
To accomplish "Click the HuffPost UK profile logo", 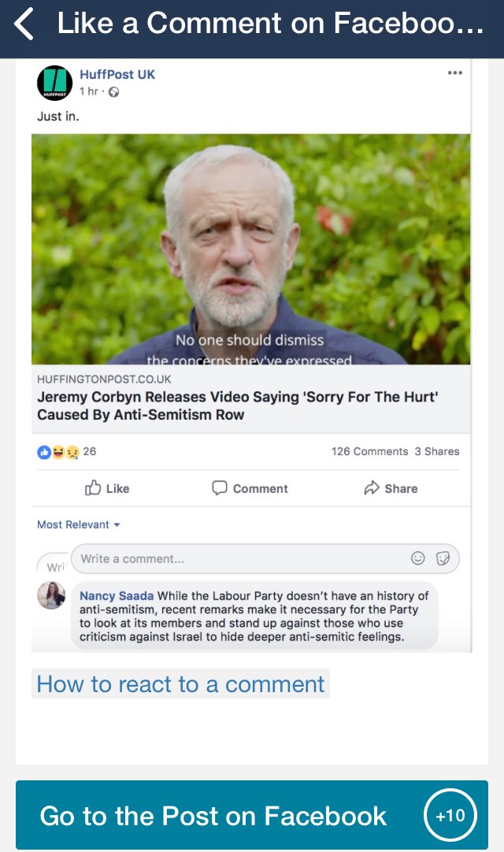I will tap(54, 83).
